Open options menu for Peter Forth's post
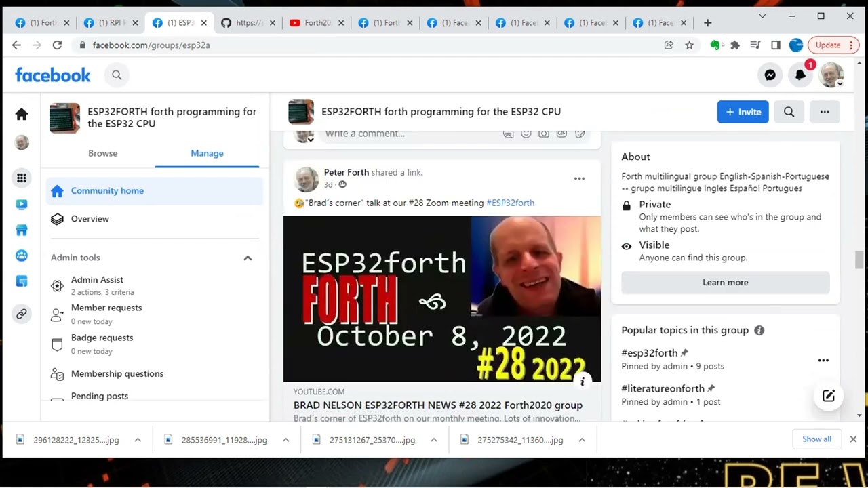The width and height of the screenshot is (868, 488). point(579,178)
